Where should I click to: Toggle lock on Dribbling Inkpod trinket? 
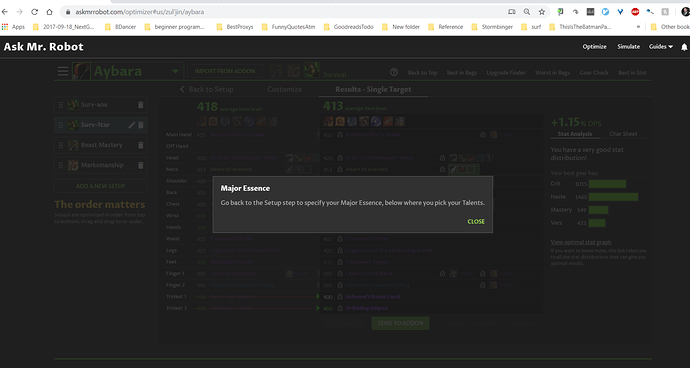340,308
